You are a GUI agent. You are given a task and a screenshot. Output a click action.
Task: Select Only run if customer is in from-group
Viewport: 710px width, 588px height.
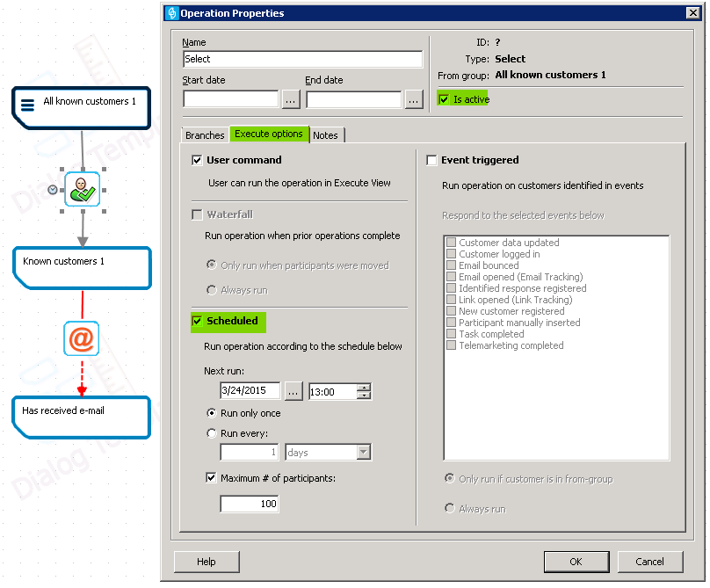click(450, 478)
